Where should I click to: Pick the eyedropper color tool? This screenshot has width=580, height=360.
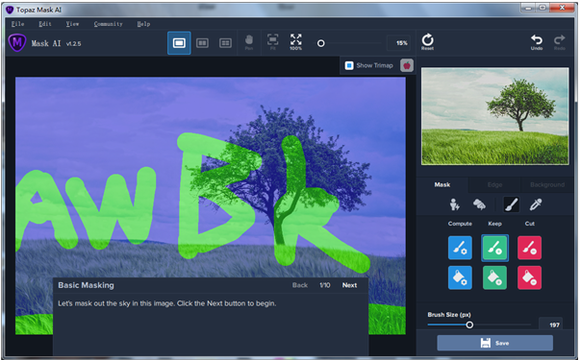536,204
